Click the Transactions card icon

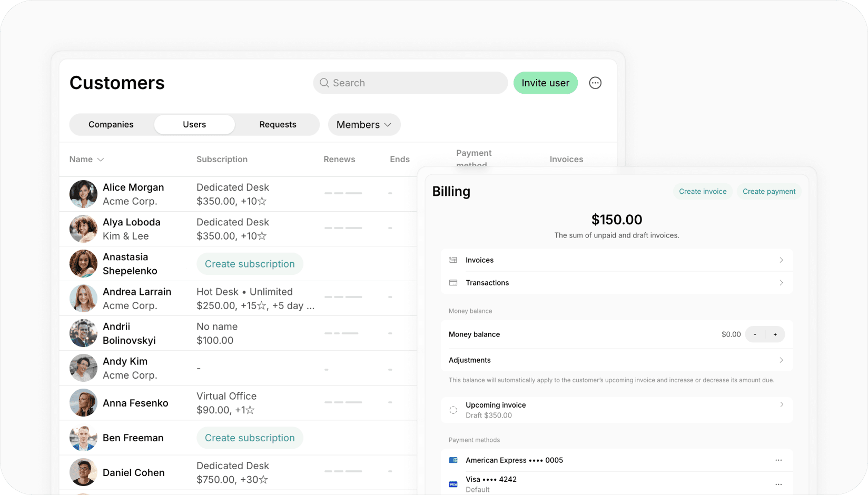tap(453, 283)
